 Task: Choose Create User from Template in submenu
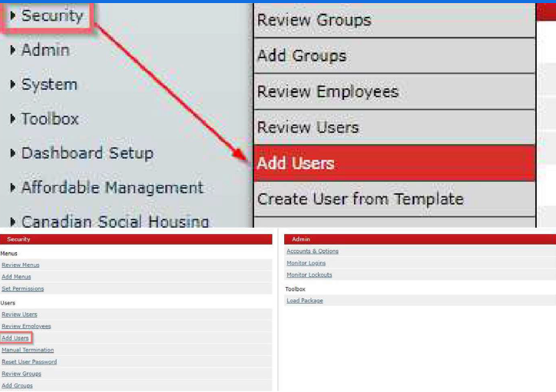pos(360,199)
